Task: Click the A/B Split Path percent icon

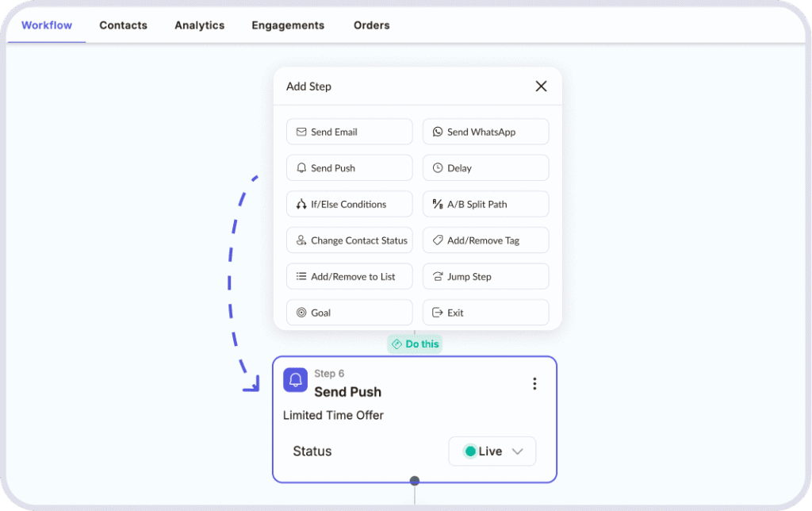Action: tap(438, 204)
